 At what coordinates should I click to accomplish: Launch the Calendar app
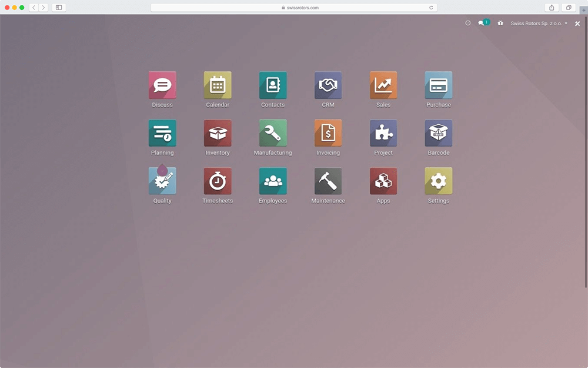218,85
